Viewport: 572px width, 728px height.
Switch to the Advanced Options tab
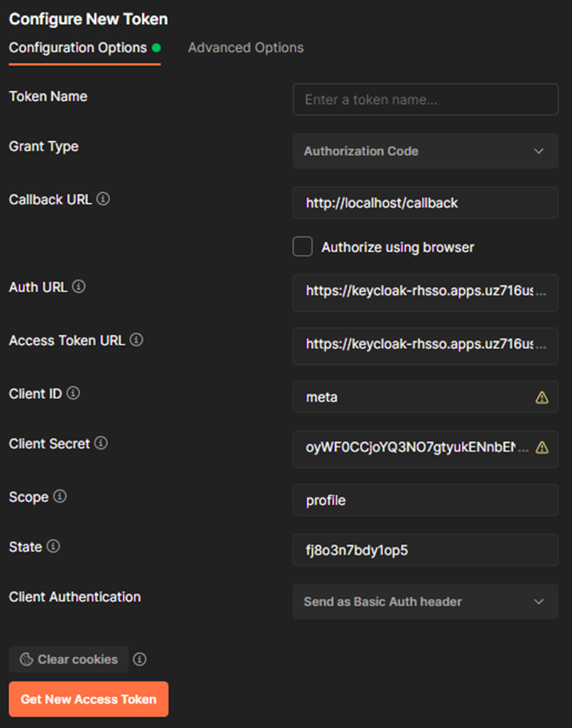click(x=246, y=48)
